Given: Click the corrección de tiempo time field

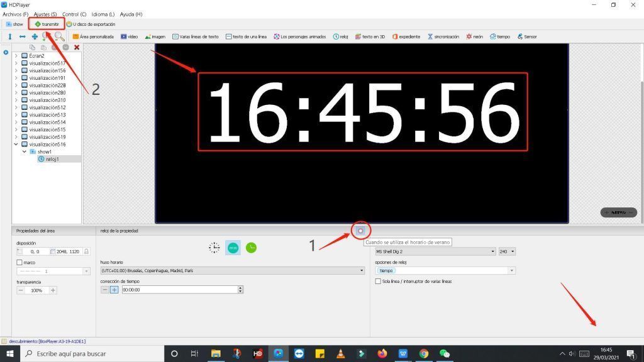Looking at the screenshot, I should click(180, 290).
